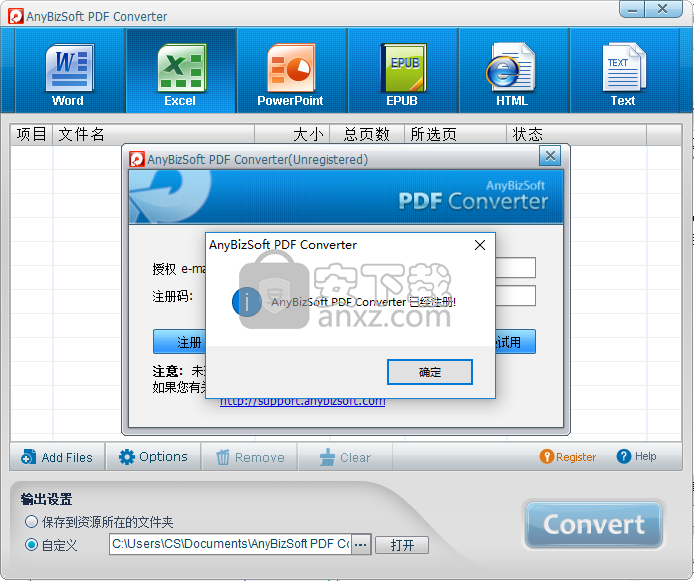
Task: Close the Unregistered registration dialog
Action: tap(550, 156)
